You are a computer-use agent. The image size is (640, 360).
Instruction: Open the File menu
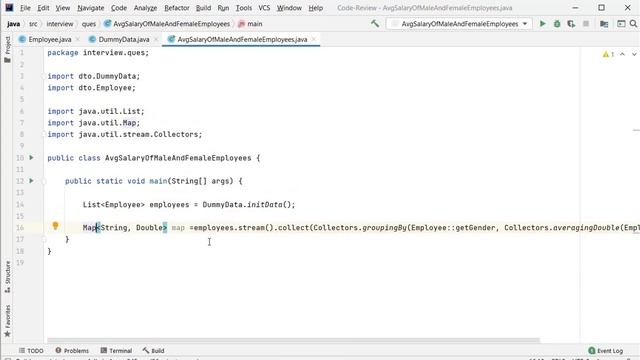point(25,8)
